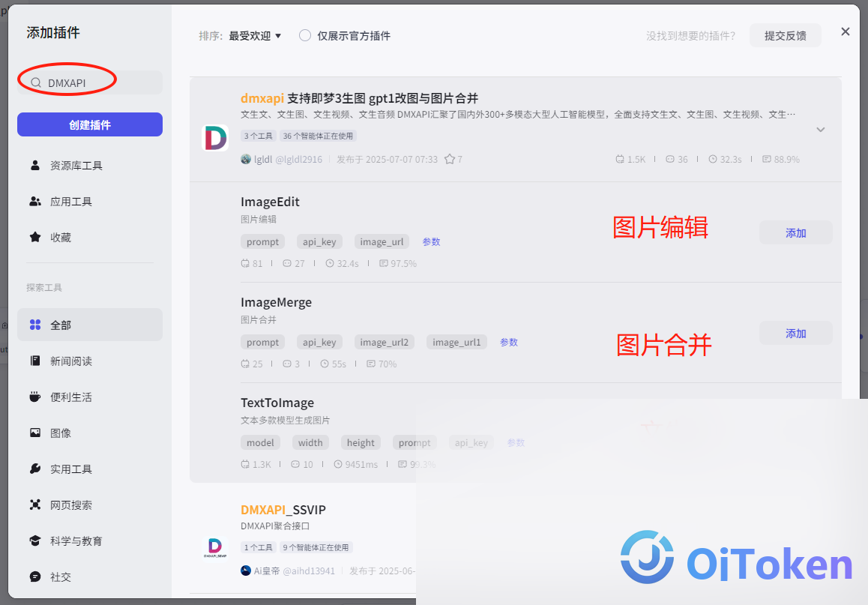
Task: Click the lgldl author avatar
Action: tap(246, 160)
